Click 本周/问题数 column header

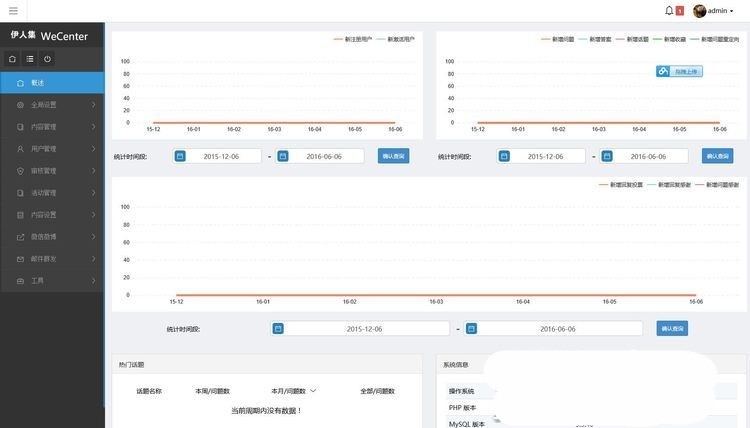(x=212, y=391)
